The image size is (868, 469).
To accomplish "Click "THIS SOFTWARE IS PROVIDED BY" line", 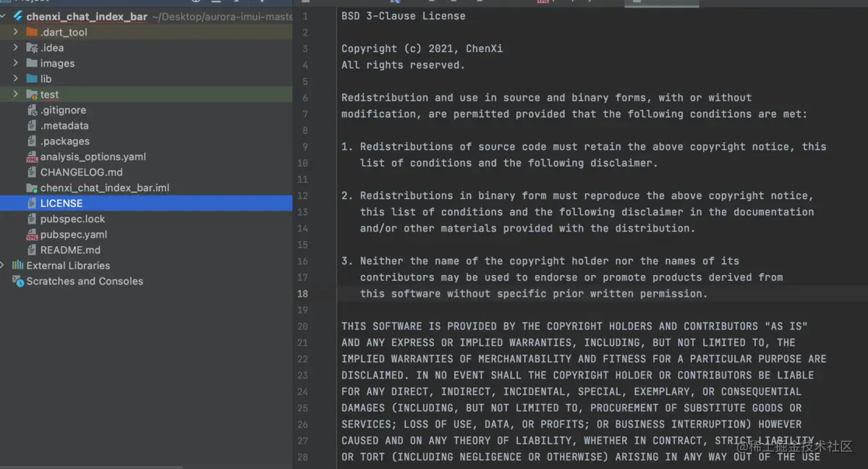I will pos(574,326).
